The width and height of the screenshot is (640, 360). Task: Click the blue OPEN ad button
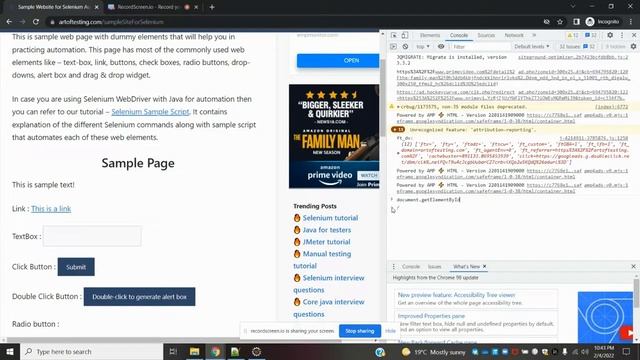point(338,60)
